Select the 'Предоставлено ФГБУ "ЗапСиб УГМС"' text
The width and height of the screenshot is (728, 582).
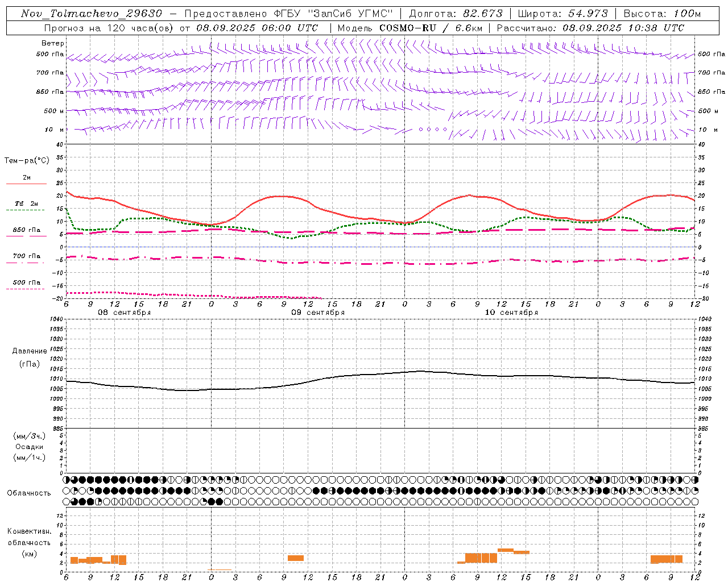point(288,14)
